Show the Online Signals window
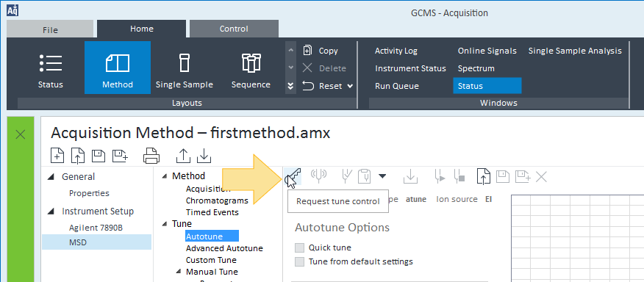The height and width of the screenshot is (282, 644). pos(487,51)
